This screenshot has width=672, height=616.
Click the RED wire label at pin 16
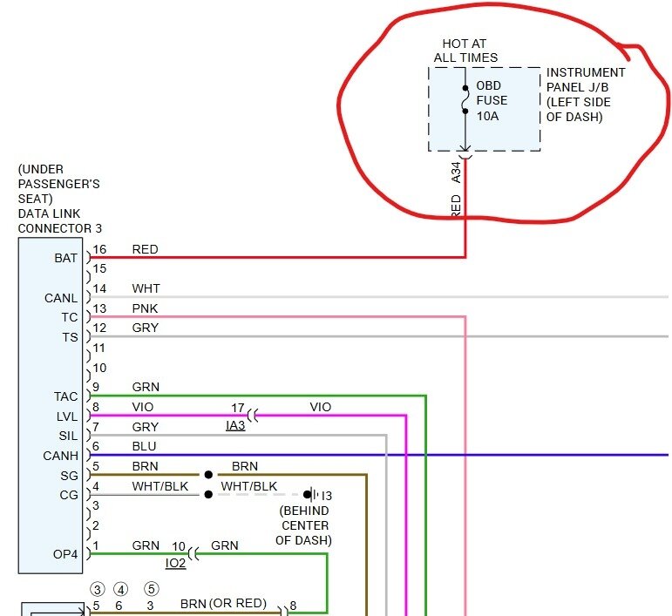click(x=146, y=249)
